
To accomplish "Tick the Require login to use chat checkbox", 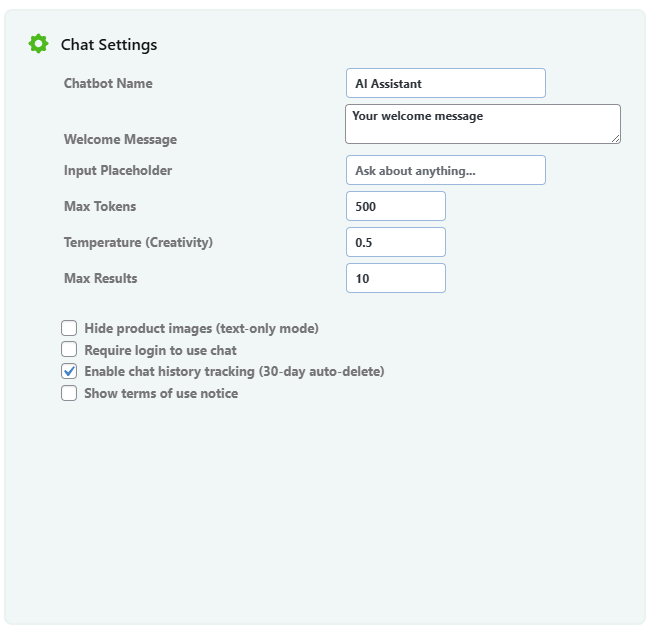I will pyautogui.click(x=69, y=350).
